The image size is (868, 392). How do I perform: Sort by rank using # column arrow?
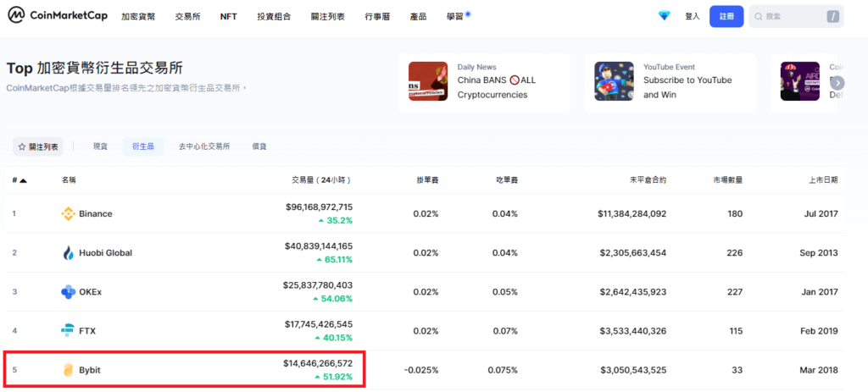23,180
